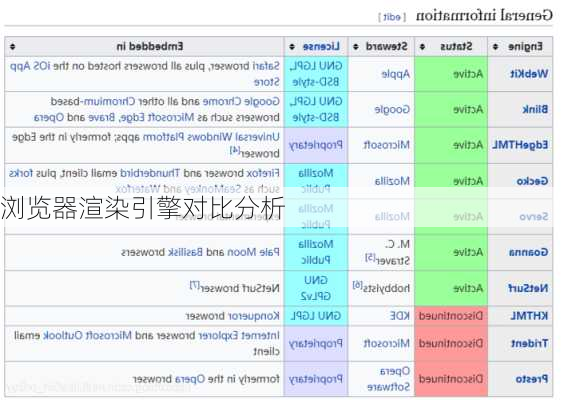Image resolution: width=564 pixels, height=400 pixels.
Task: Select the Active status cell in NetSurf row
Action: click(x=451, y=288)
